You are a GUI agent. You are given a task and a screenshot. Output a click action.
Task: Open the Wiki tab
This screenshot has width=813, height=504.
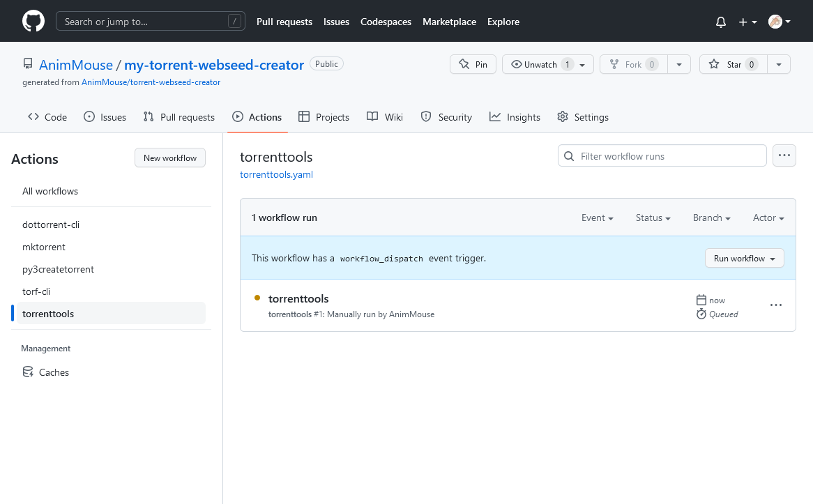385,117
